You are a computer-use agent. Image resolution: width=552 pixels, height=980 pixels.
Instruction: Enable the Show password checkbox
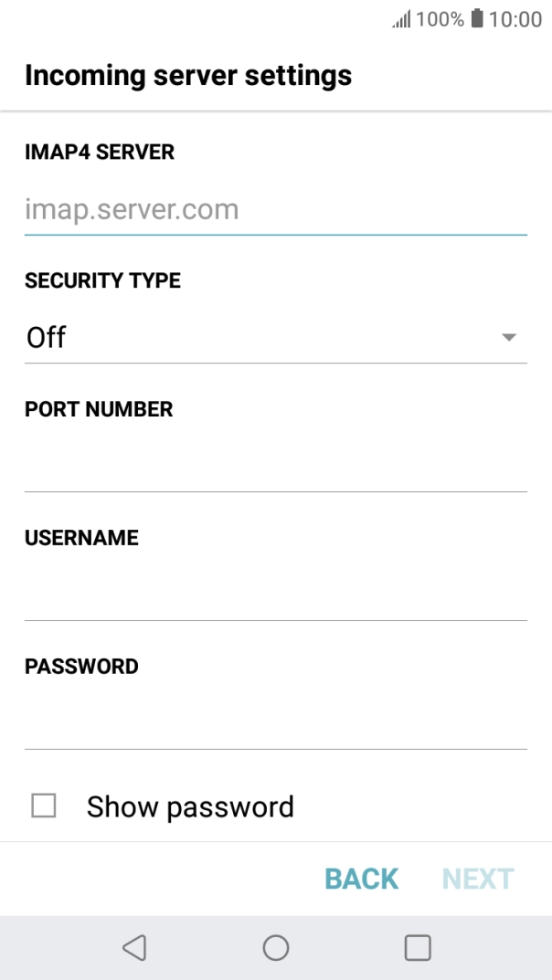coord(43,806)
